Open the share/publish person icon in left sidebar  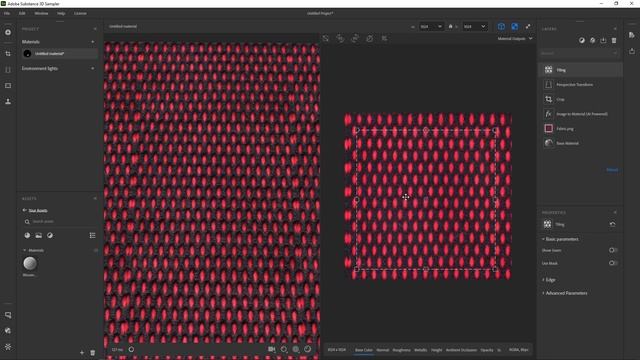(8, 101)
